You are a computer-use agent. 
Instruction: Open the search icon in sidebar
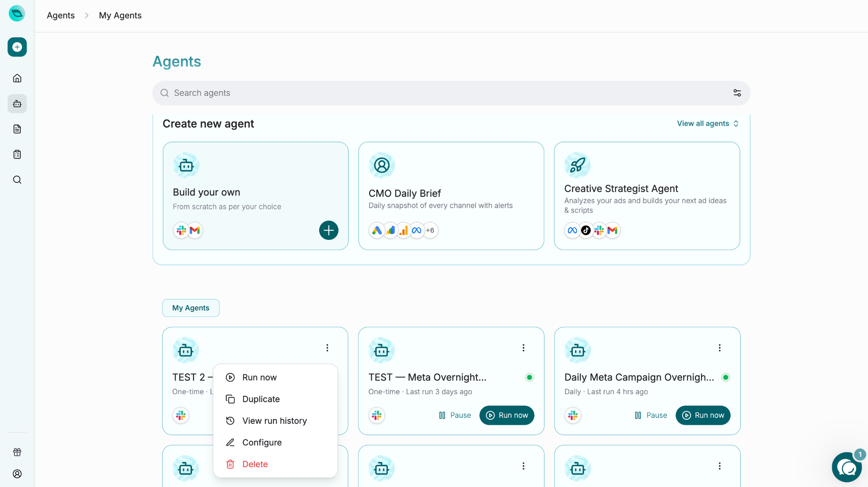point(17,180)
